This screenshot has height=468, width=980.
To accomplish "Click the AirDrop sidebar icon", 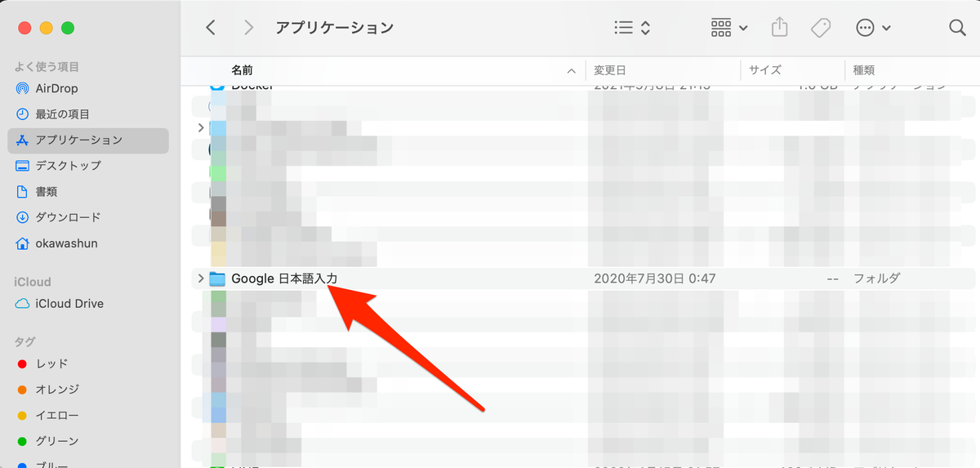I will coord(22,88).
